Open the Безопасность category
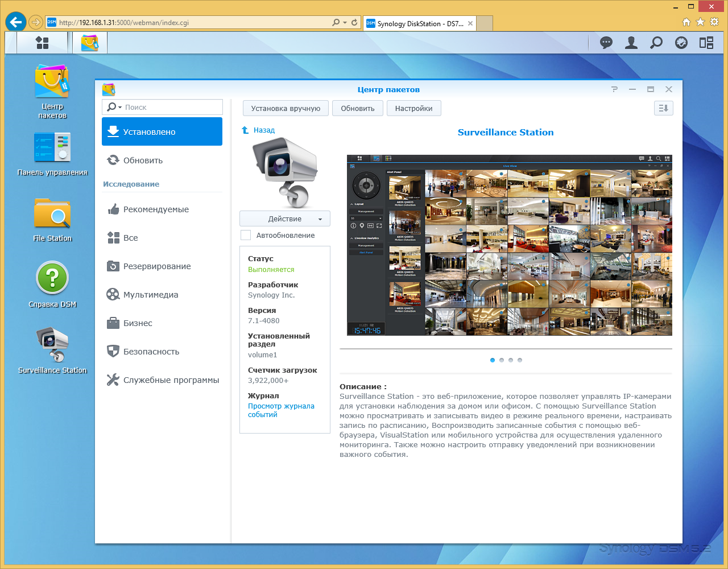This screenshot has width=728, height=569. (162, 352)
